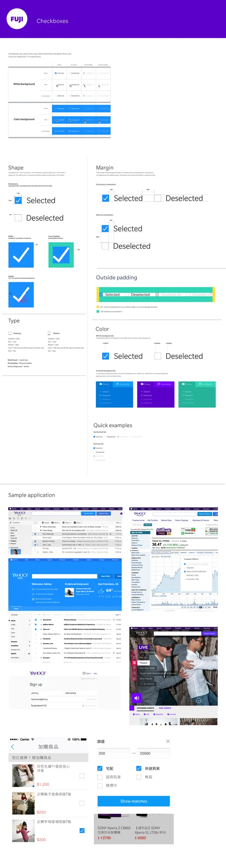226x868 pixels.
Task: Click the purple Yahoo logo above Sign up
Action: coord(38,673)
